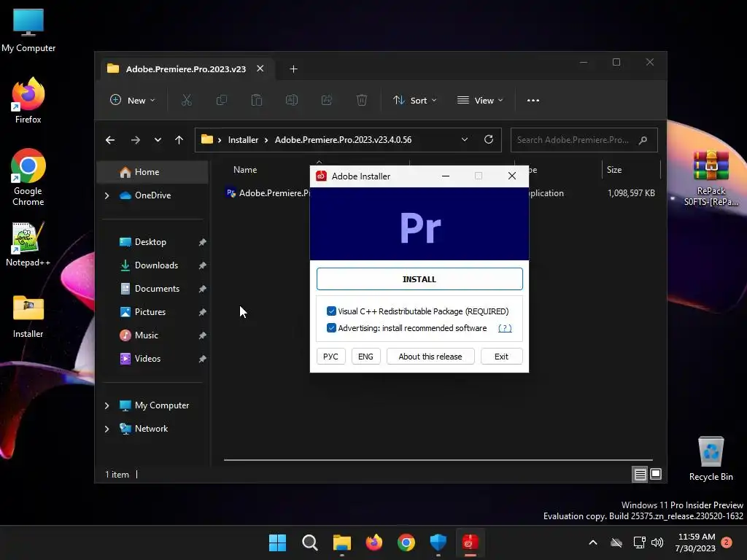Click the Installer breadcrumb in address bar
Image resolution: width=747 pixels, height=560 pixels.
[x=243, y=140]
